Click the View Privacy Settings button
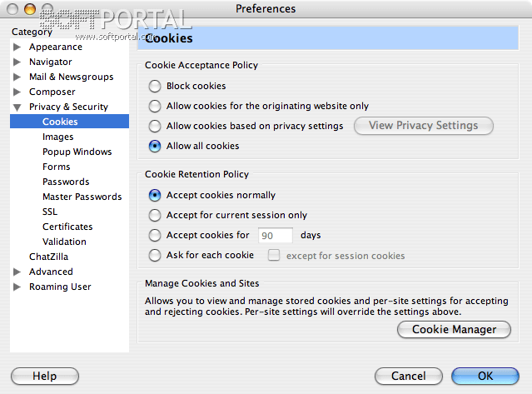 click(424, 126)
